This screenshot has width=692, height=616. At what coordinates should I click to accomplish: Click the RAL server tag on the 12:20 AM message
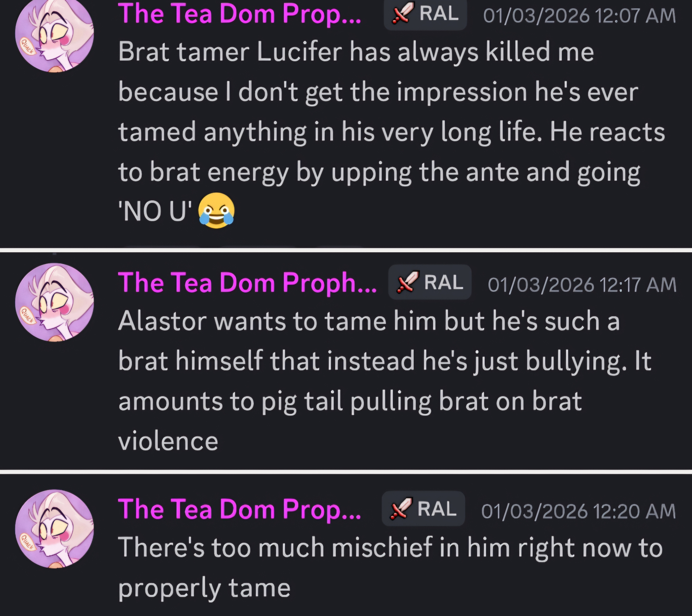click(423, 509)
